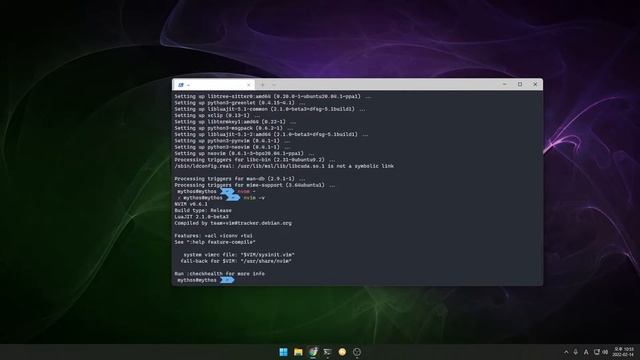The height and width of the screenshot is (360, 640).
Task: Click the microphone tray icon
Action: click(576, 352)
